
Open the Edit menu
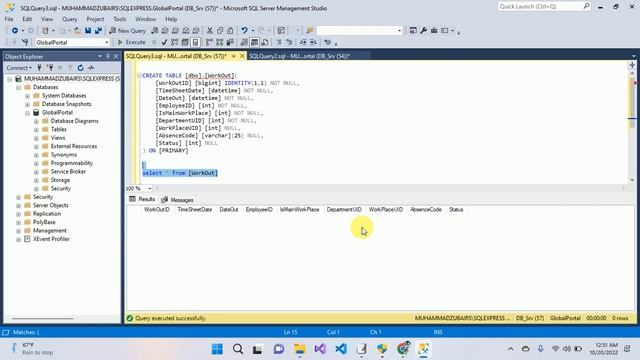point(27,19)
